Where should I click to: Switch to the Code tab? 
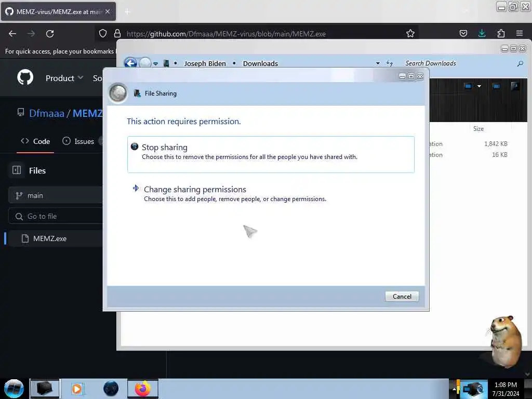[35, 141]
